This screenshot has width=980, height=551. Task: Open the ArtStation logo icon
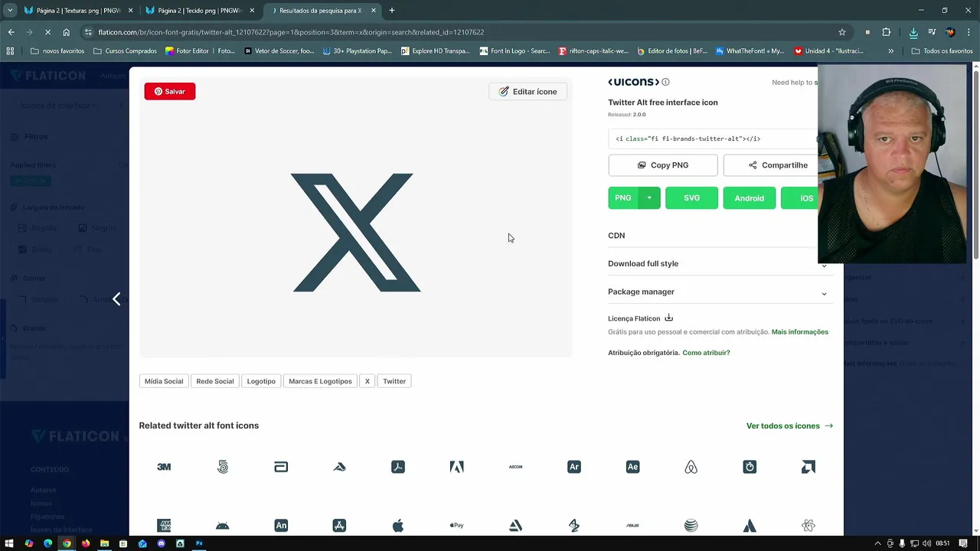tap(515, 525)
